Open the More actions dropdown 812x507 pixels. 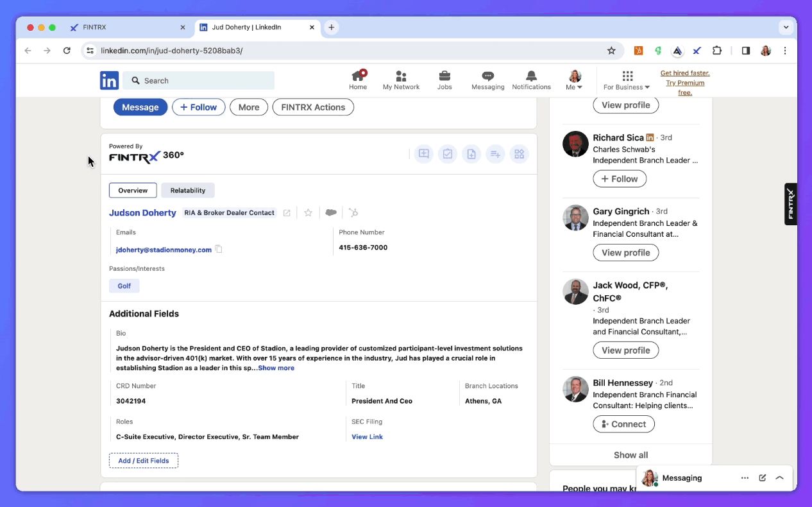pyautogui.click(x=249, y=107)
